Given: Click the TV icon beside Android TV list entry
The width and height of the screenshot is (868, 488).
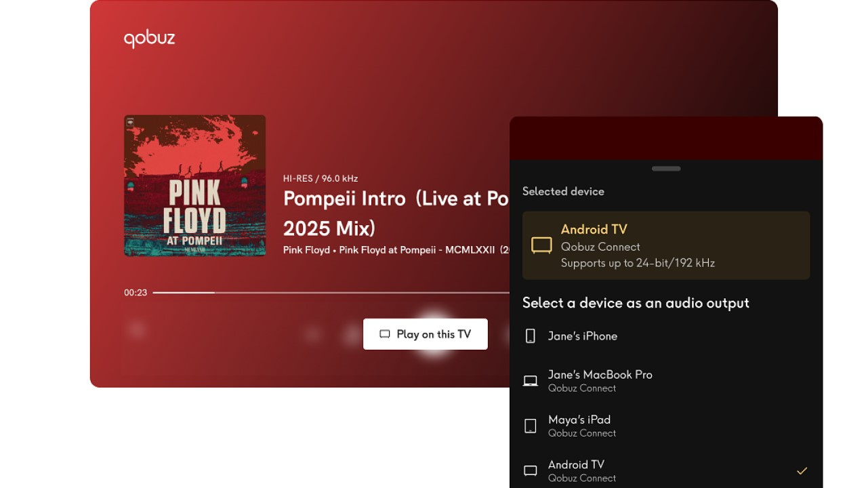Looking at the screenshot, I should click(531, 470).
